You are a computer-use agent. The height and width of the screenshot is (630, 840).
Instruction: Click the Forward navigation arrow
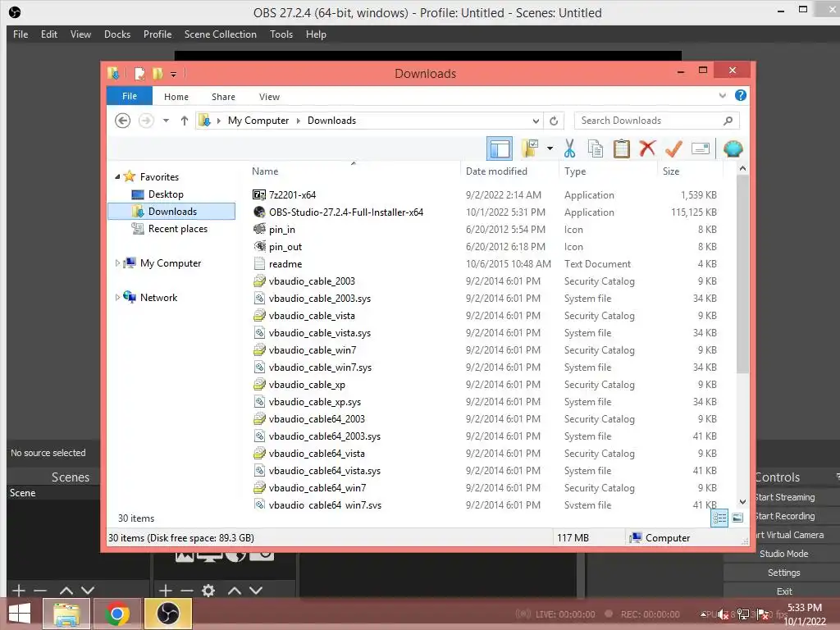pos(146,121)
